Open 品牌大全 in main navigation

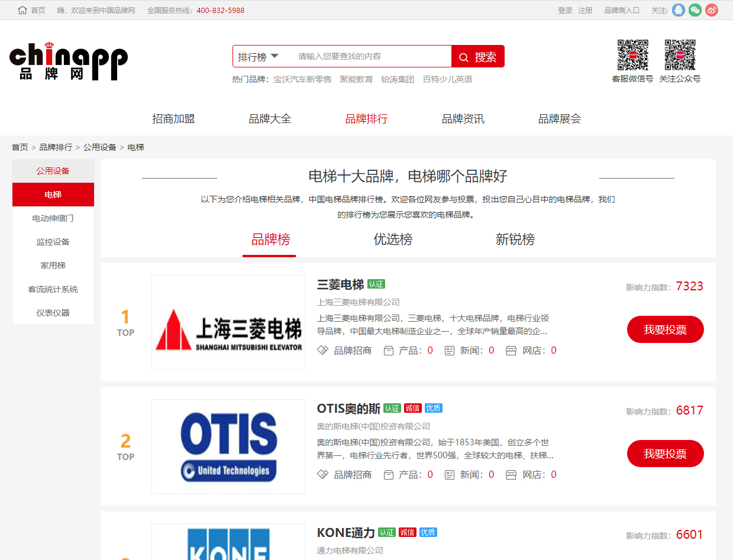[x=270, y=119]
